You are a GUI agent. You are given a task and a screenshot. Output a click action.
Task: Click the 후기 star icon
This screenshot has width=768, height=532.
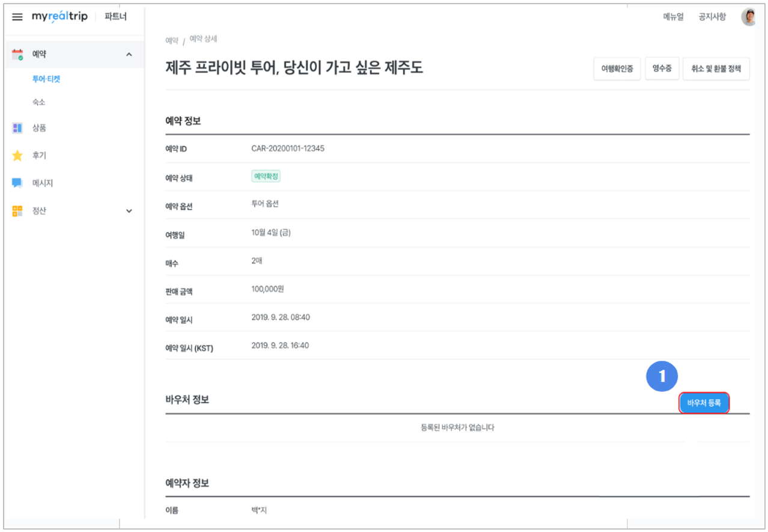[17, 156]
